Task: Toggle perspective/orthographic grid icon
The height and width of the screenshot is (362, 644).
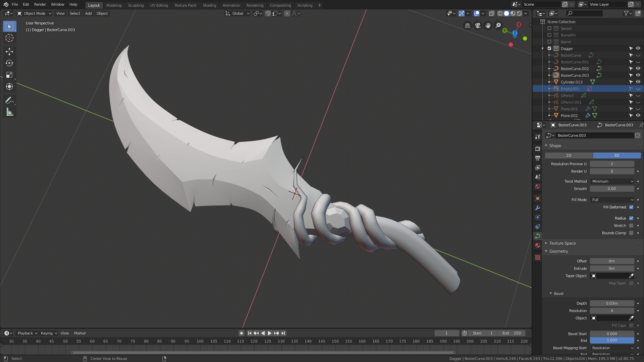Action: click(467, 25)
